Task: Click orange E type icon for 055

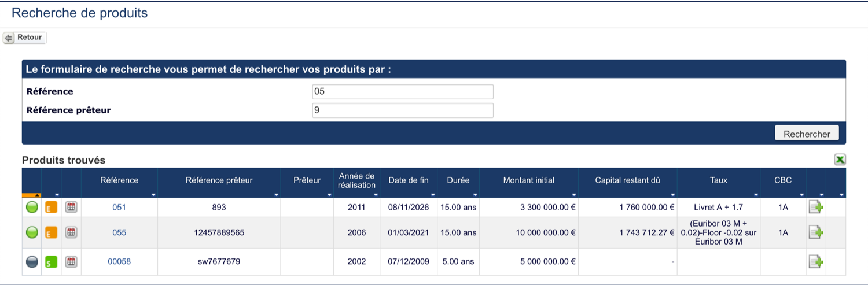Action: pyautogui.click(x=52, y=232)
